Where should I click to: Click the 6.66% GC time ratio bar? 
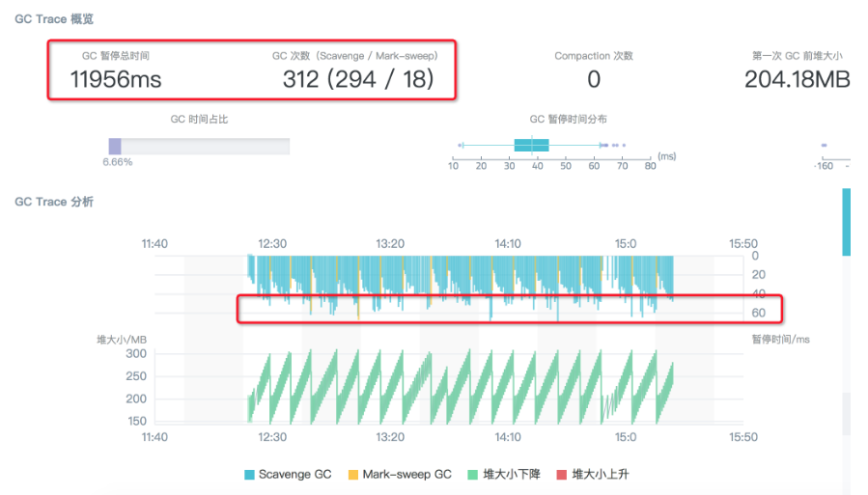tap(199, 146)
